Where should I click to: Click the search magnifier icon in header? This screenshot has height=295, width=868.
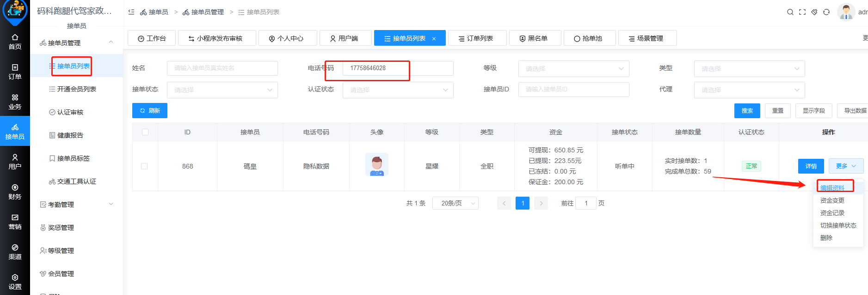click(790, 12)
